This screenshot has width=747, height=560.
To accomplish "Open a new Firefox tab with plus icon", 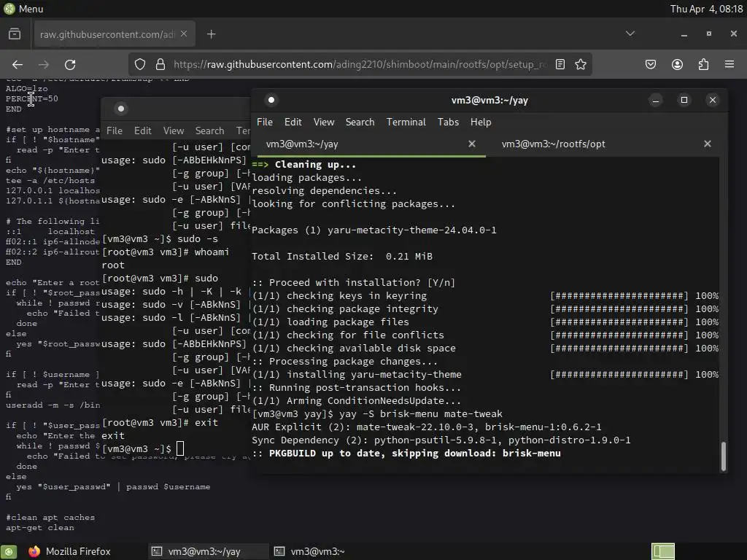I will pos(211,34).
